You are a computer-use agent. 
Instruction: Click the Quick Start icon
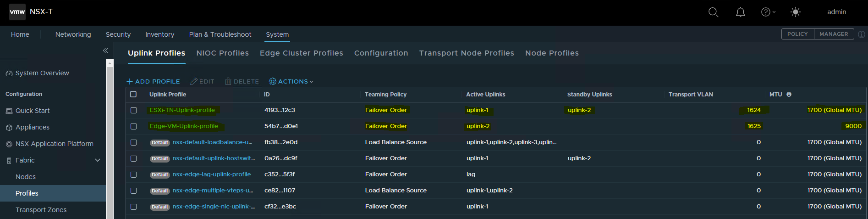coord(9,111)
